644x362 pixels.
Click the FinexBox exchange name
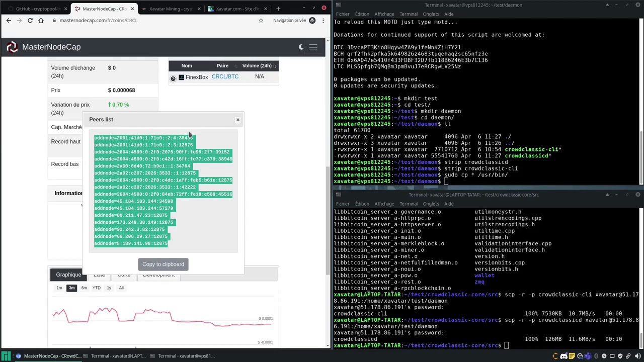click(x=197, y=77)
